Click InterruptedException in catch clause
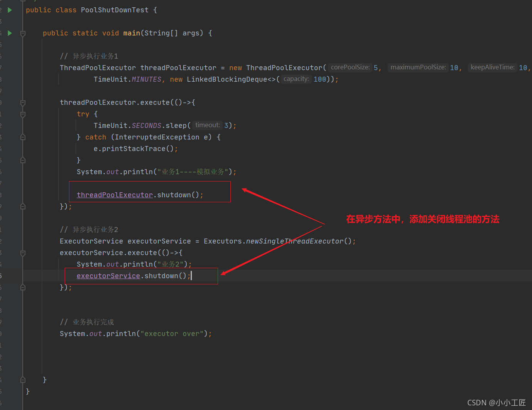The width and height of the screenshot is (532, 410). 157,137
